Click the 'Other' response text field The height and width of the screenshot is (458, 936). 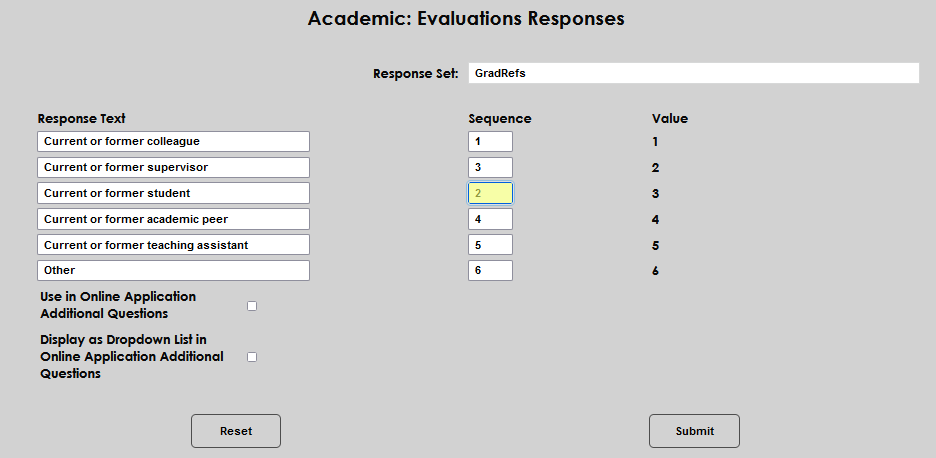pyautogui.click(x=174, y=271)
